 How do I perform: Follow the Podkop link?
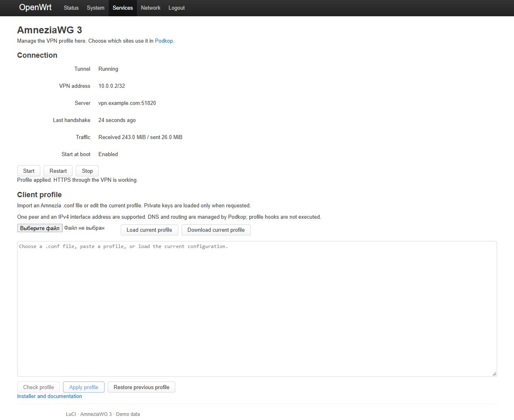tap(164, 41)
